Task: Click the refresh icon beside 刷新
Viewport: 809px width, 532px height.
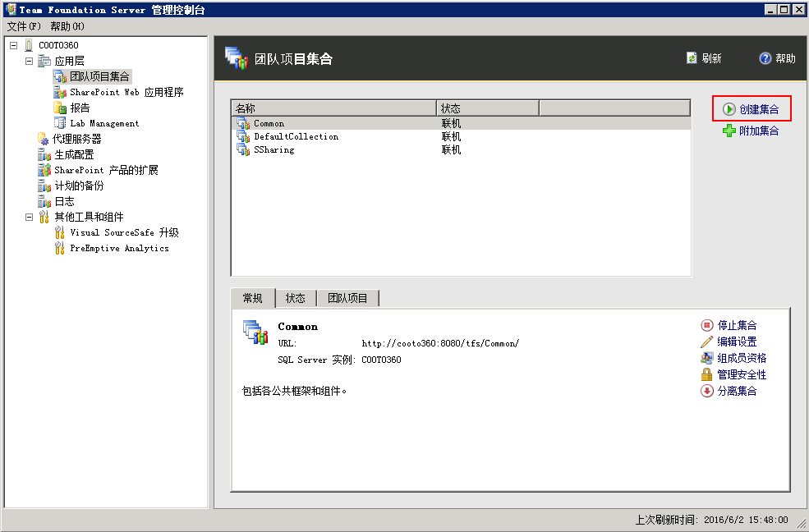Action: [692, 58]
